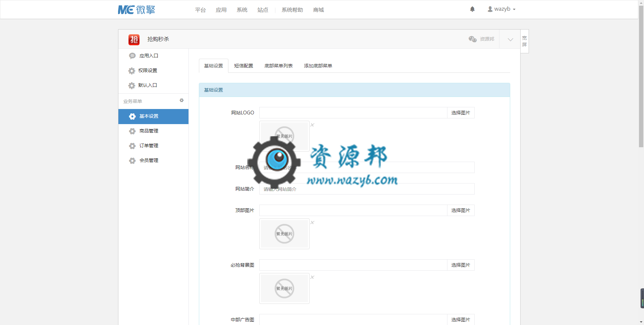This screenshot has height=325, width=644.
Task: Switch to the 短信配置 tab
Action: click(x=244, y=66)
